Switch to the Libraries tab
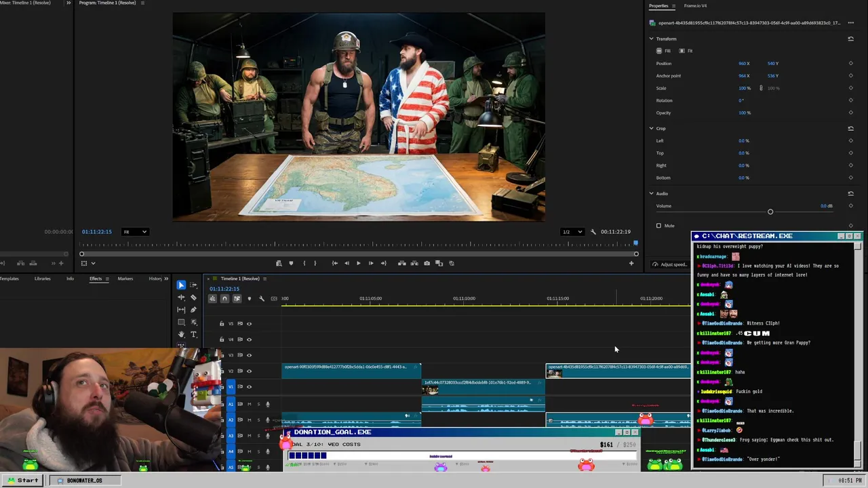This screenshot has width=868, height=488. 42,279
